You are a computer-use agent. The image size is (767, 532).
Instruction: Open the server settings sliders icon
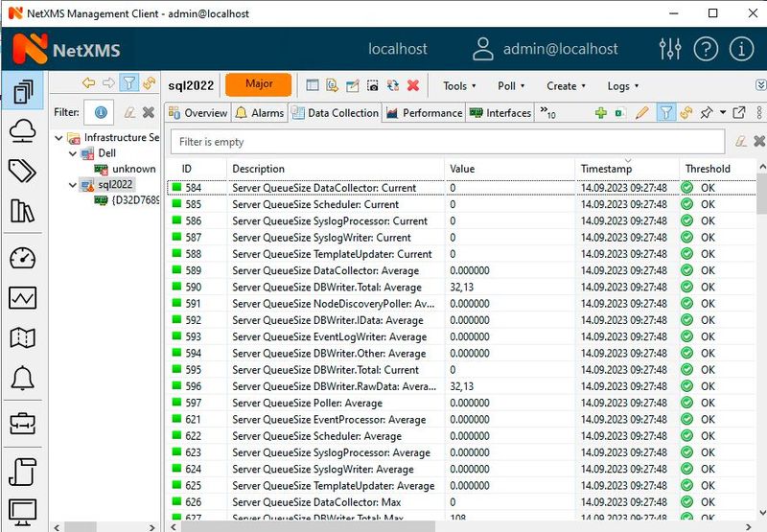pyautogui.click(x=669, y=49)
